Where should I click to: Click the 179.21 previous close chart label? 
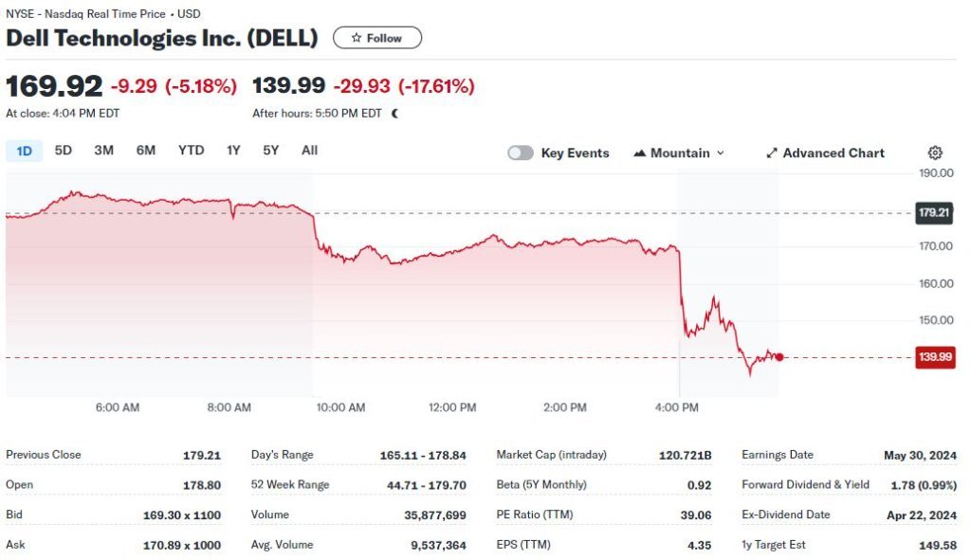935,212
